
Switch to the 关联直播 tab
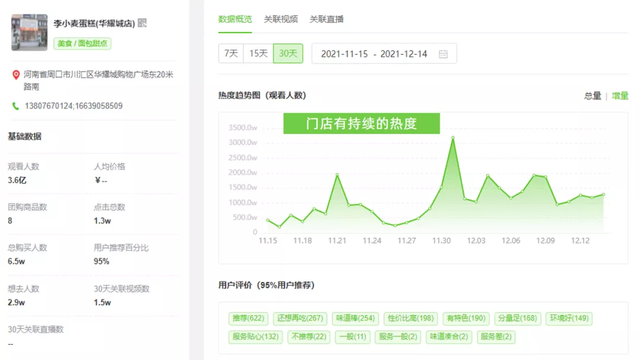coord(327,19)
